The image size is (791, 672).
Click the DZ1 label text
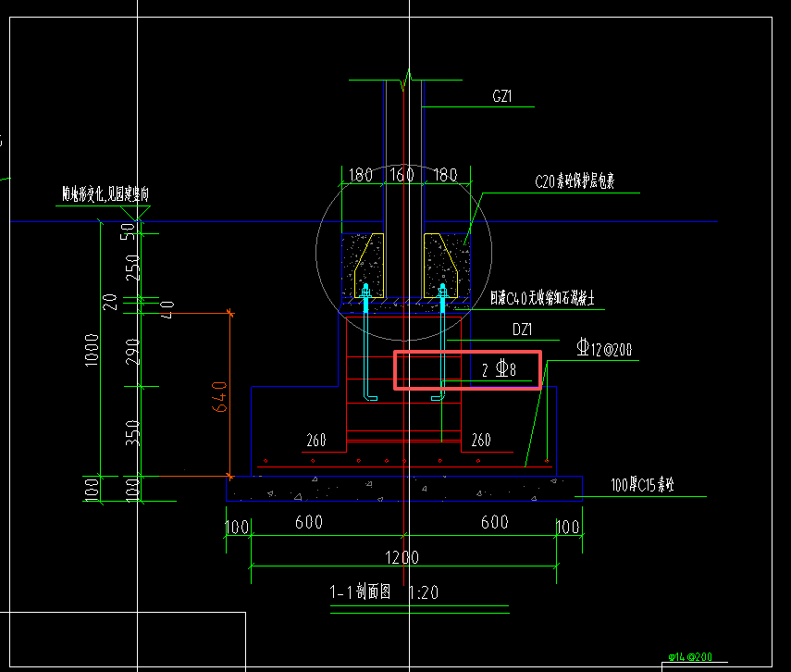[x=522, y=330]
